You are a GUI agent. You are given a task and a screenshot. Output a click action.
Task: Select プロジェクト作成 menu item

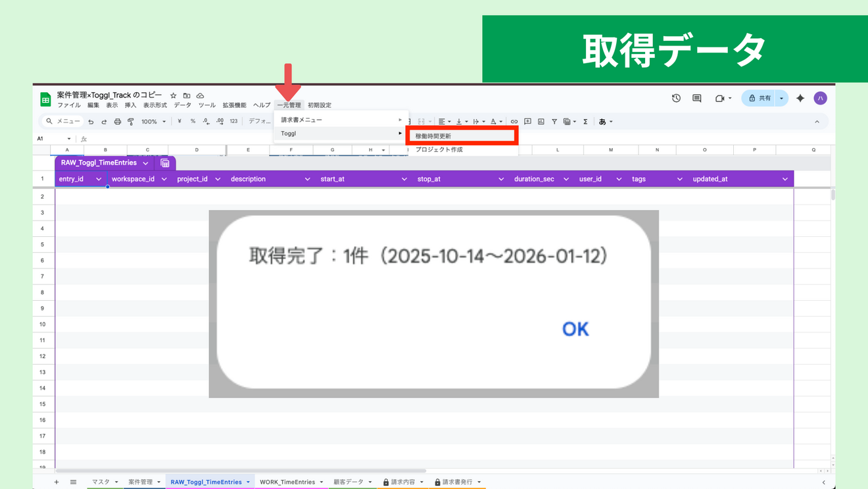(x=462, y=150)
